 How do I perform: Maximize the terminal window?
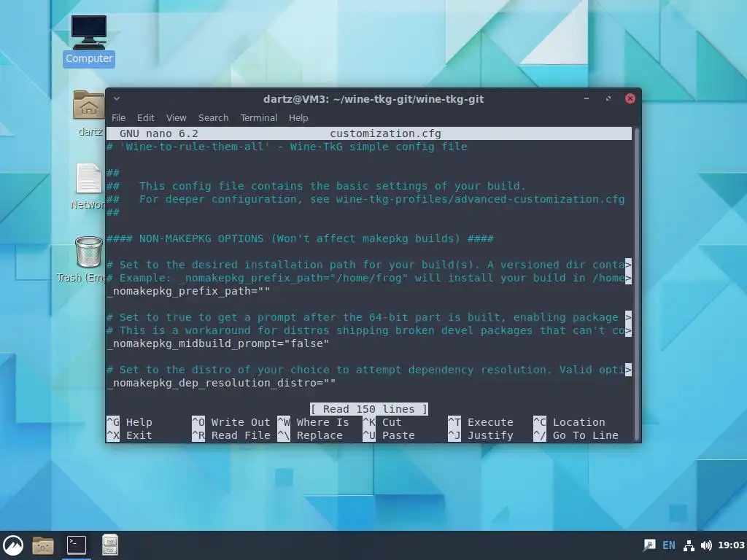[608, 98]
